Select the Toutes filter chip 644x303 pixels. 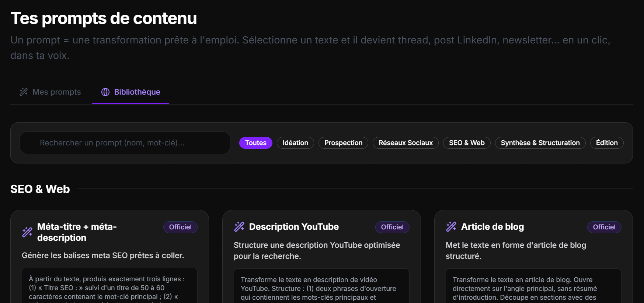click(x=256, y=143)
